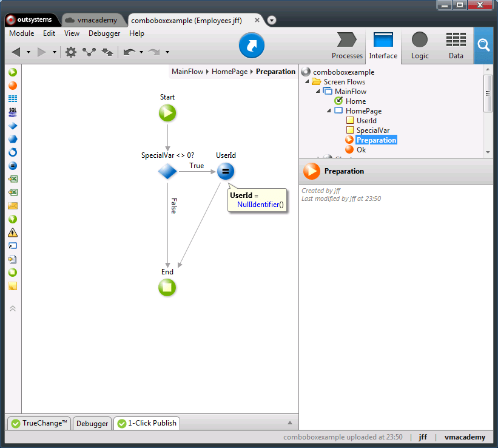Select the Ok action in tree
This screenshot has width=498, height=448.
pyautogui.click(x=361, y=150)
